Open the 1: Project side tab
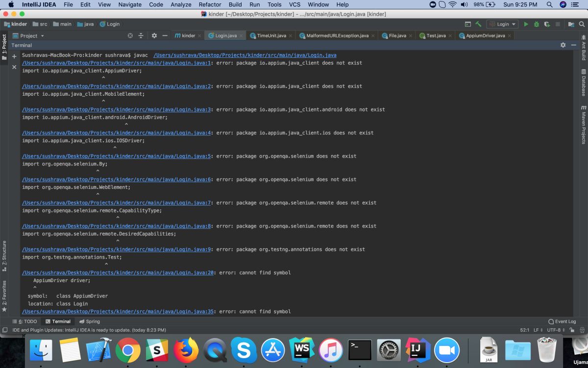 pyautogui.click(x=4, y=48)
